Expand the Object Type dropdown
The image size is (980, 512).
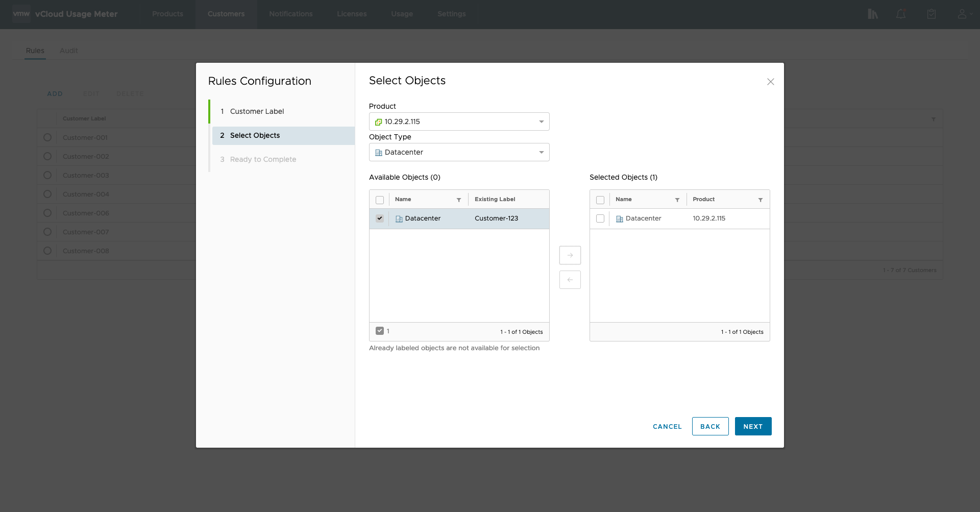[459, 152]
